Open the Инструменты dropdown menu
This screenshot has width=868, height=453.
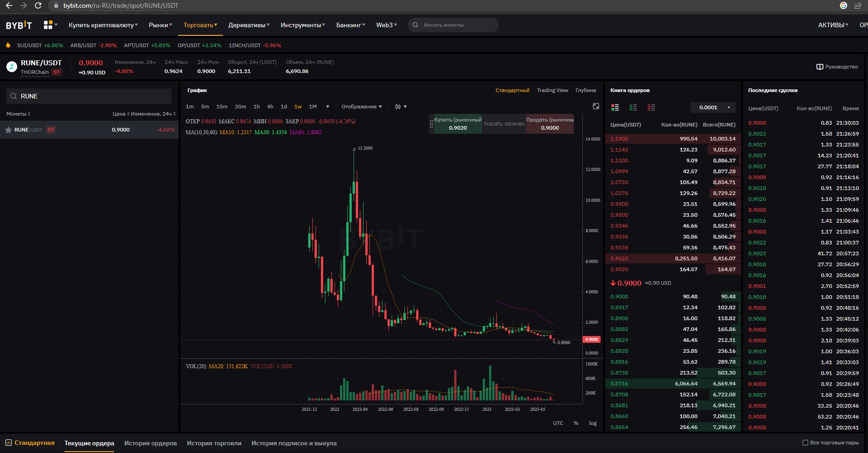point(303,25)
